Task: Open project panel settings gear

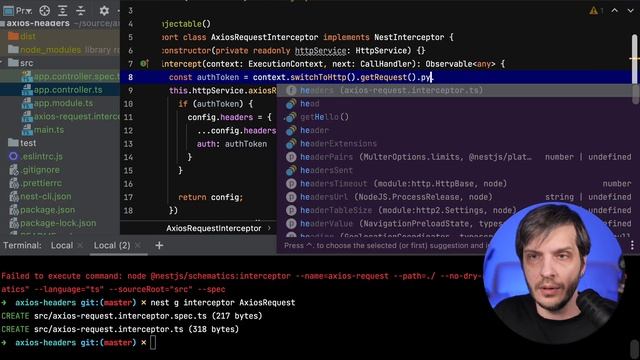Action: coord(104,11)
